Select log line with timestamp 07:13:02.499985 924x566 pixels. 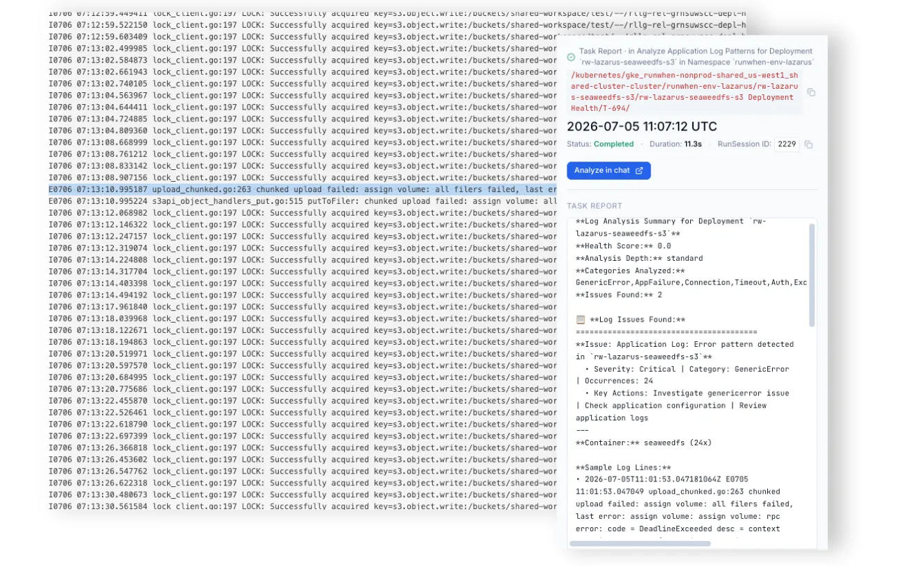click(x=302, y=49)
